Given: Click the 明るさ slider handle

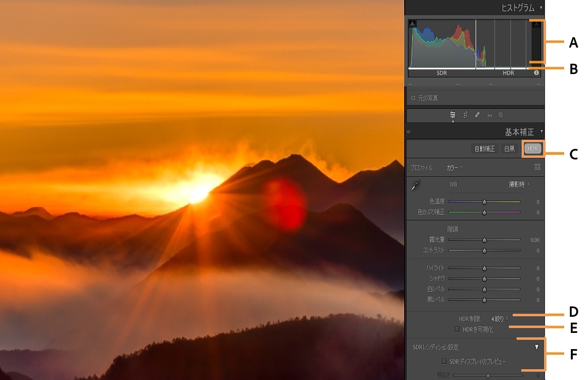Looking at the screenshot, I should click(x=488, y=376).
